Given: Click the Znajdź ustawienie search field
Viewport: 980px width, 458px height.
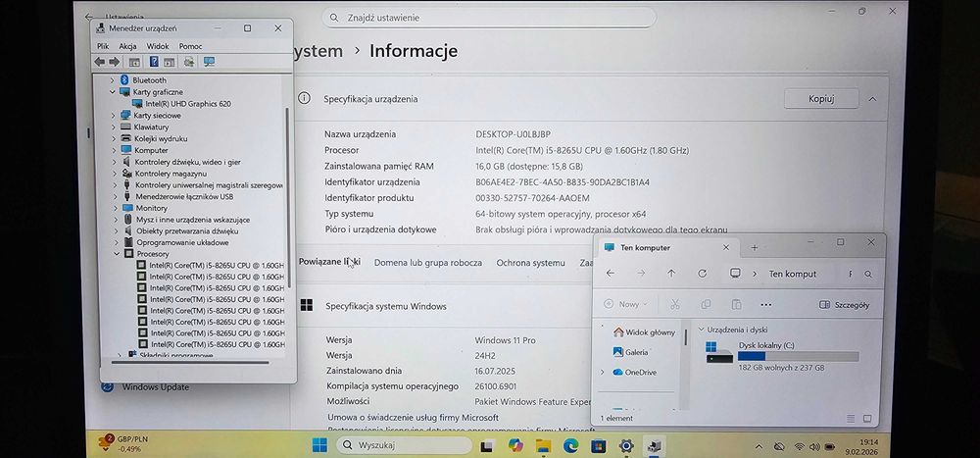Looking at the screenshot, I should point(489,18).
